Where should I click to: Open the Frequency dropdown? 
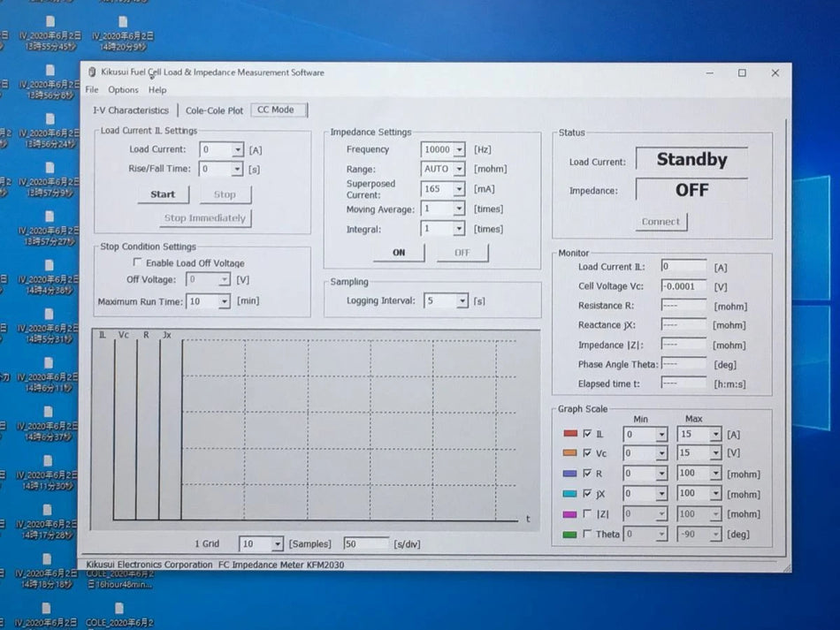459,150
